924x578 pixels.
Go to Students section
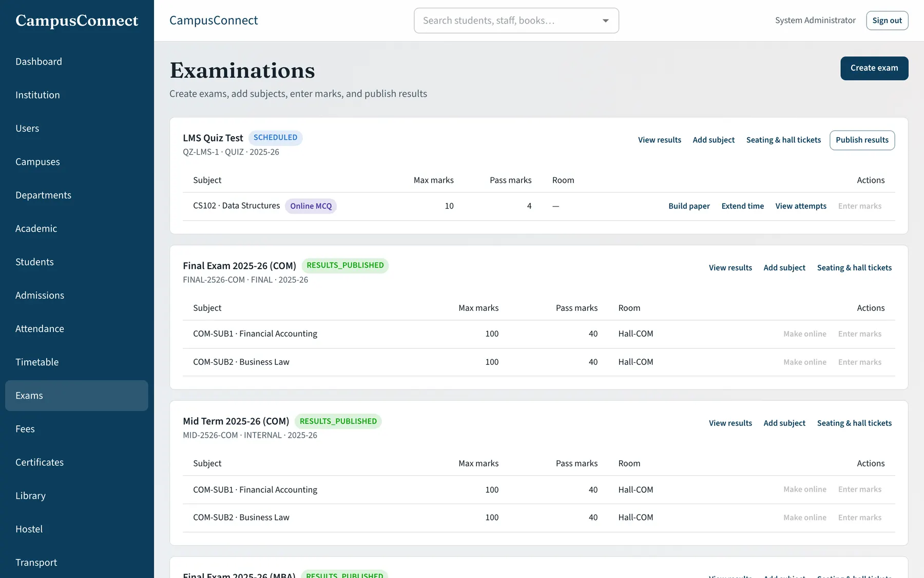(x=76, y=262)
